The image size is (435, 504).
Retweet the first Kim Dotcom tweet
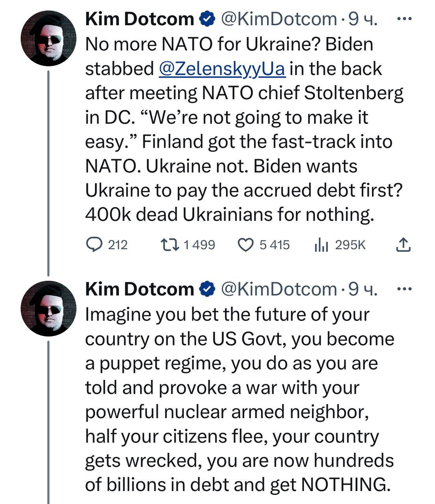click(x=171, y=245)
